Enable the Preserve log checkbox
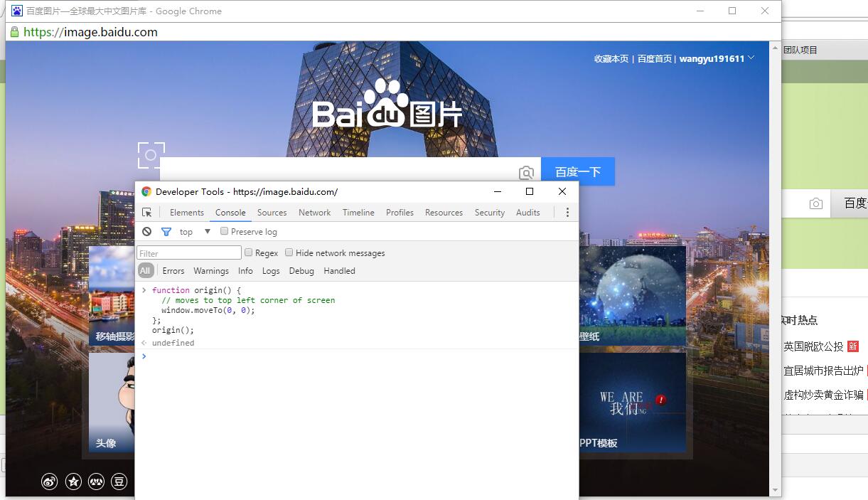 click(x=224, y=231)
